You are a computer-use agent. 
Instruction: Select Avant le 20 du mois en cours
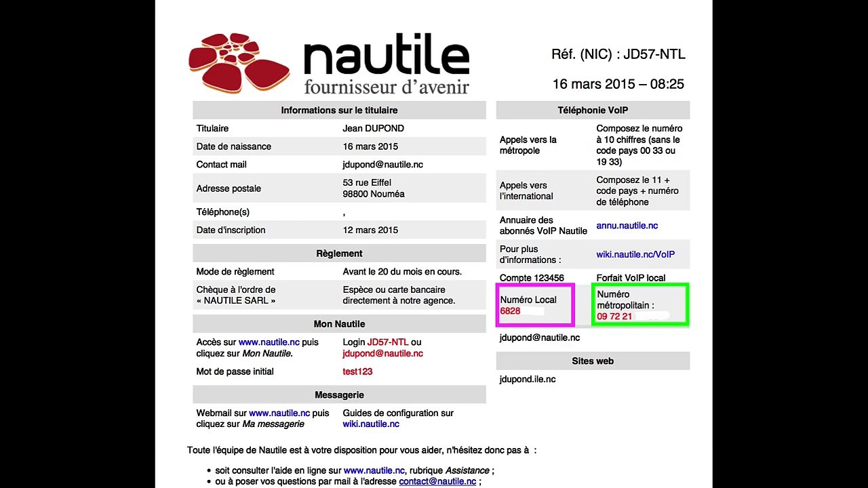click(402, 272)
